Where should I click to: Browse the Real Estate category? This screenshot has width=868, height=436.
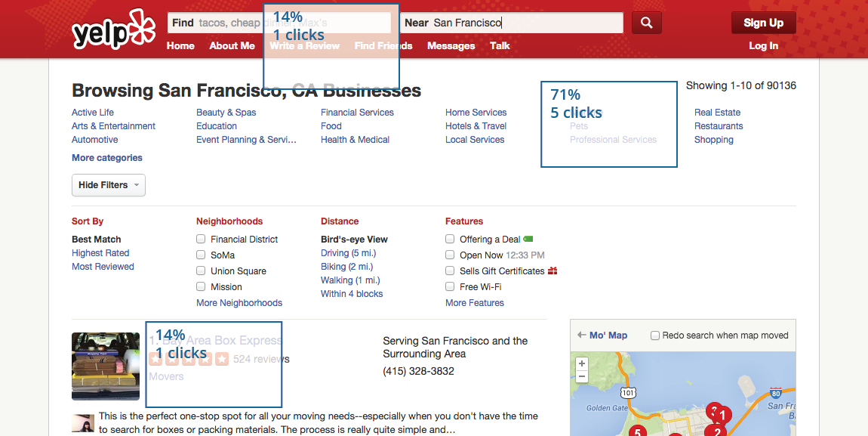(718, 113)
